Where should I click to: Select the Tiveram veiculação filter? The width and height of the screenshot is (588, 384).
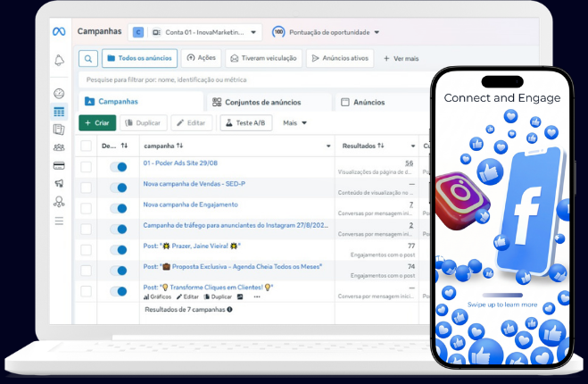point(263,59)
